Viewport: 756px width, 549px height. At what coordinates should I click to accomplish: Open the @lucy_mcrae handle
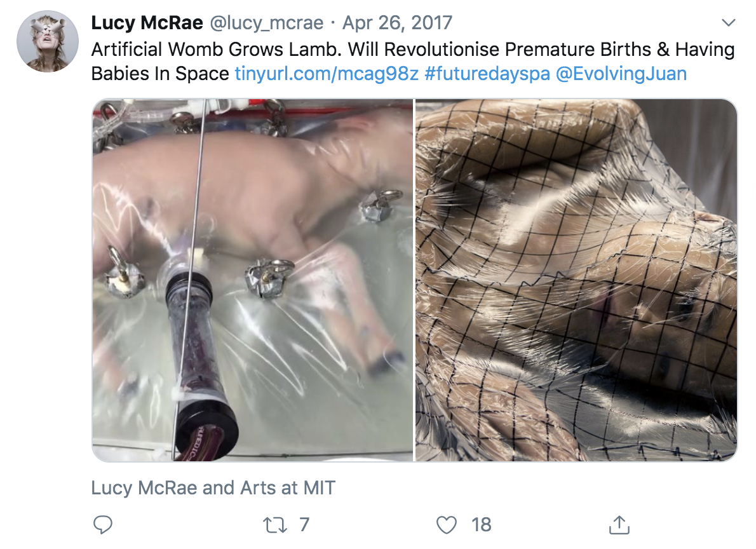click(266, 23)
